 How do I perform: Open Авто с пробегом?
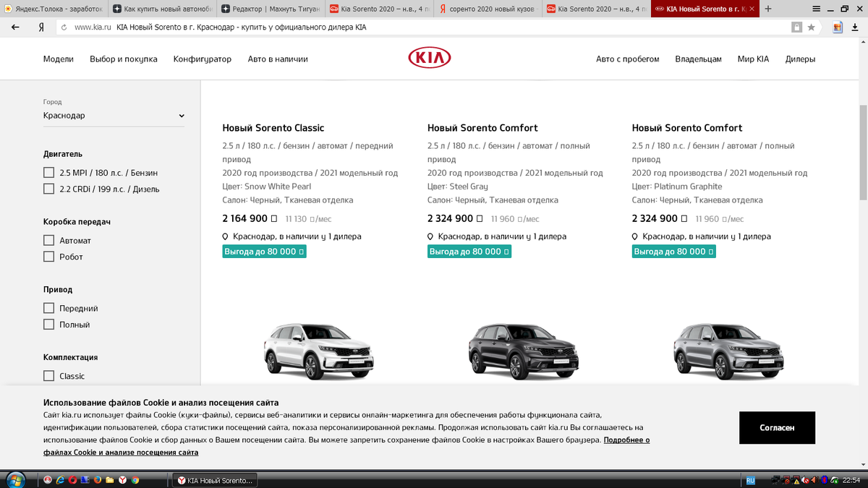tap(628, 59)
